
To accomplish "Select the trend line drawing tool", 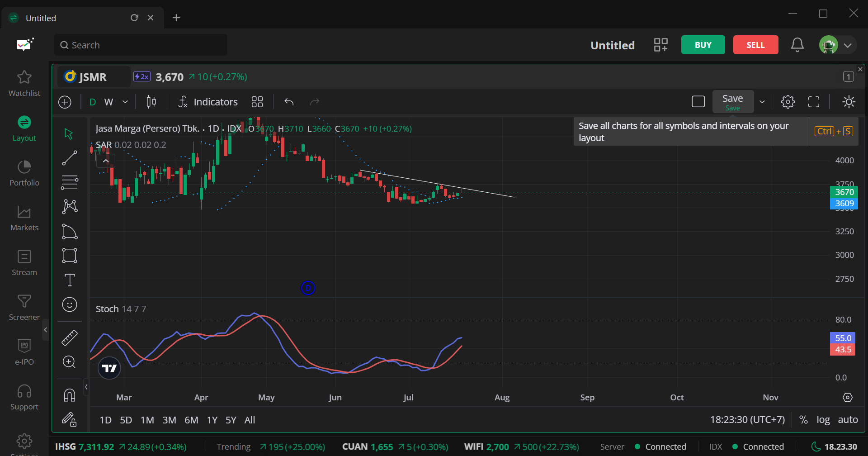I will (69, 158).
